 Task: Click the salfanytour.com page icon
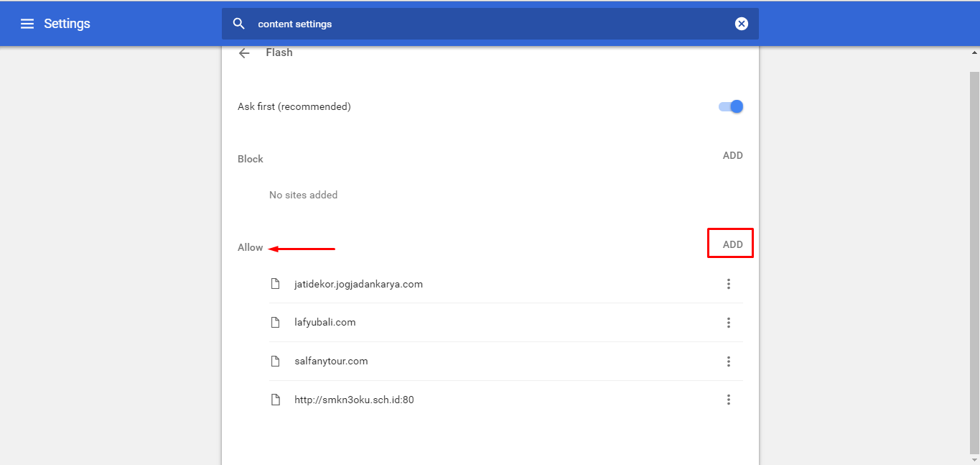pyautogui.click(x=275, y=362)
